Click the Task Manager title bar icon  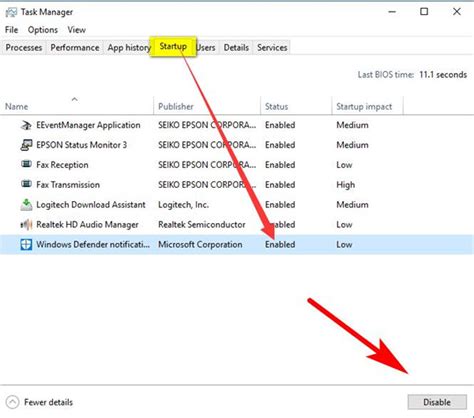(11, 12)
